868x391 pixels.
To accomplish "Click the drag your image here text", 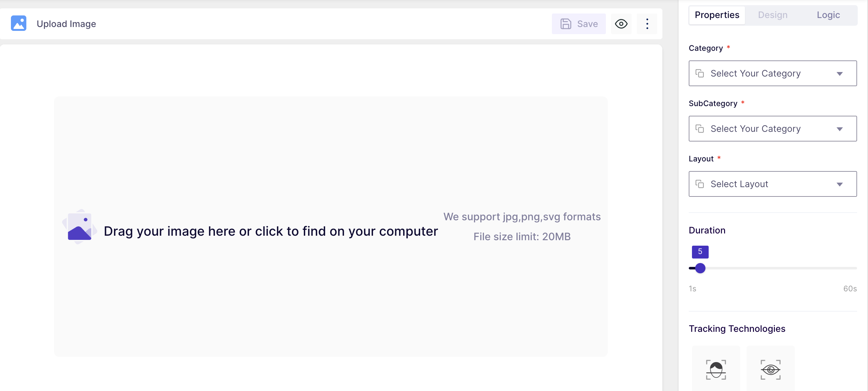I will point(270,231).
